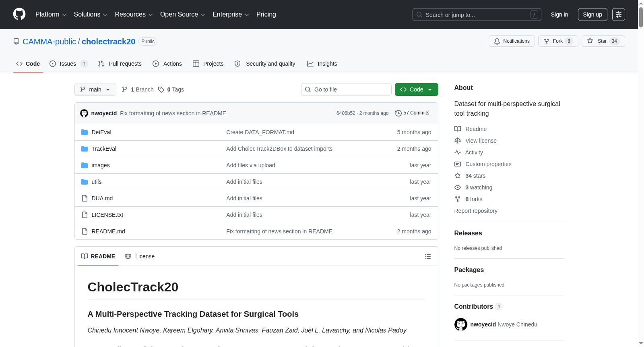The image size is (644, 347).
Task: Open the README outline list icon
Action: [428, 256]
